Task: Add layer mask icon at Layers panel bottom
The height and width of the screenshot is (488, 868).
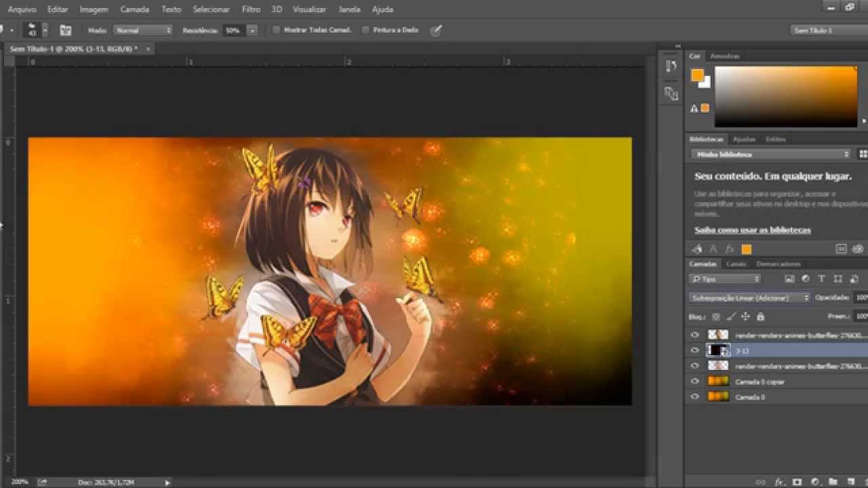Action: [797, 482]
